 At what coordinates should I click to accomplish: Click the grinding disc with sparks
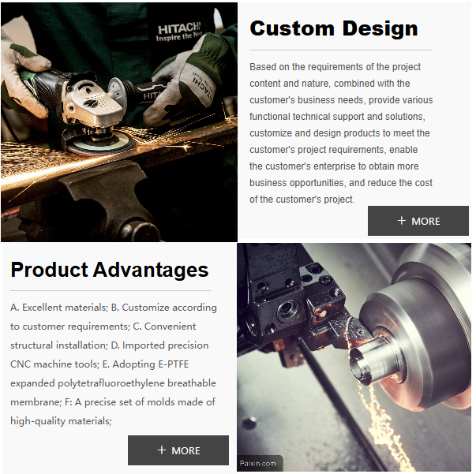(x=99, y=142)
